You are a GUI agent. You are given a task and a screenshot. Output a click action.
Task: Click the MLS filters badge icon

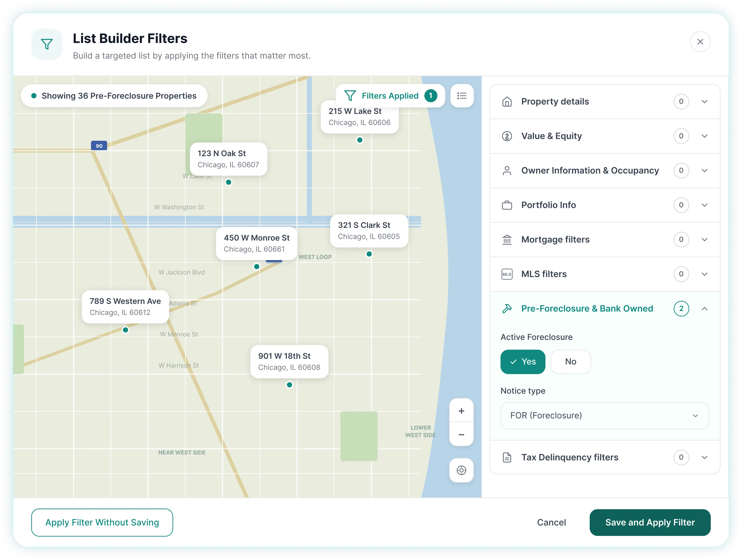point(507,274)
